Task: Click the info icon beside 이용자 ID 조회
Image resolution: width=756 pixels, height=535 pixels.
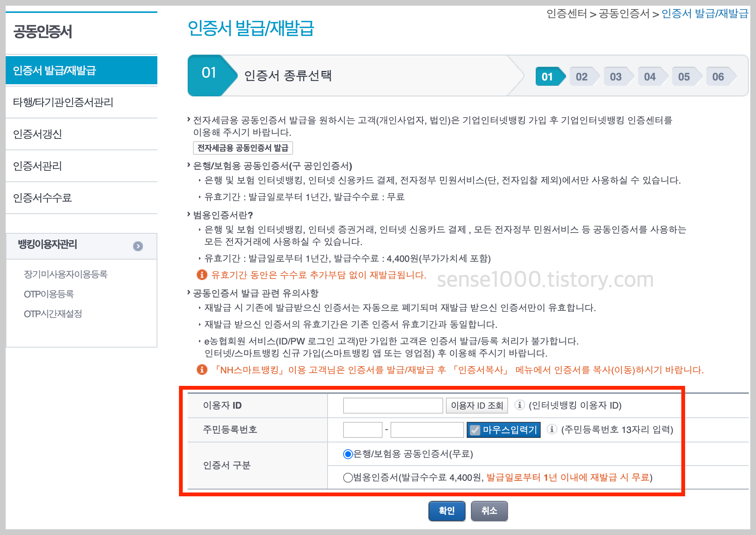Action: (x=519, y=405)
